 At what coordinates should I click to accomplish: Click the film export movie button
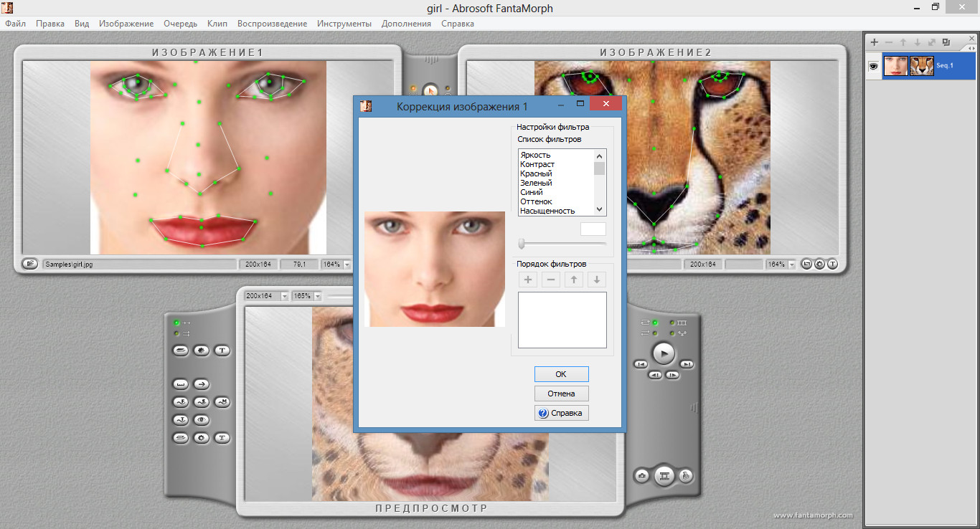(x=664, y=475)
